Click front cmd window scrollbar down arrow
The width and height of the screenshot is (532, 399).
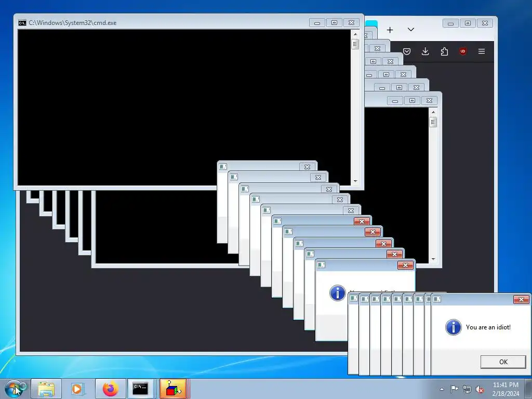[x=355, y=181]
